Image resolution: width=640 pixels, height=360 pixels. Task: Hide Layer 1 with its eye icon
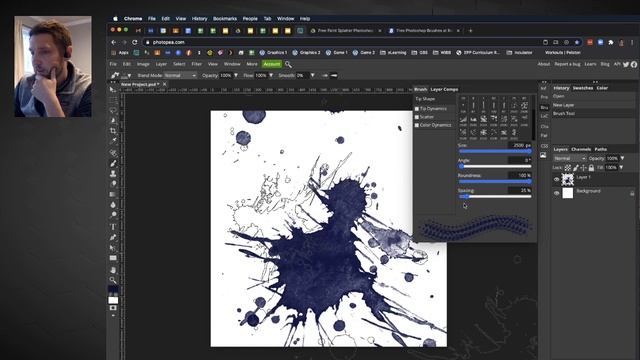coord(556,179)
